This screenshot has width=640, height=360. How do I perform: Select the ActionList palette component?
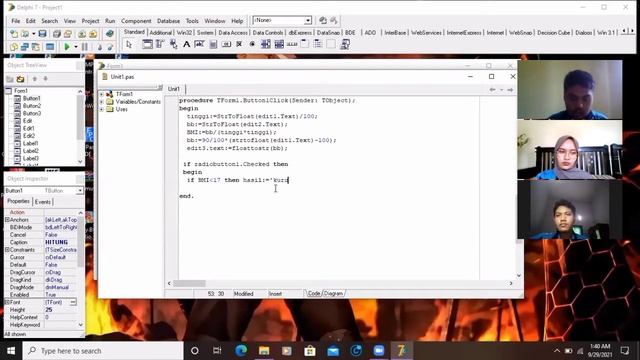(x=345, y=44)
